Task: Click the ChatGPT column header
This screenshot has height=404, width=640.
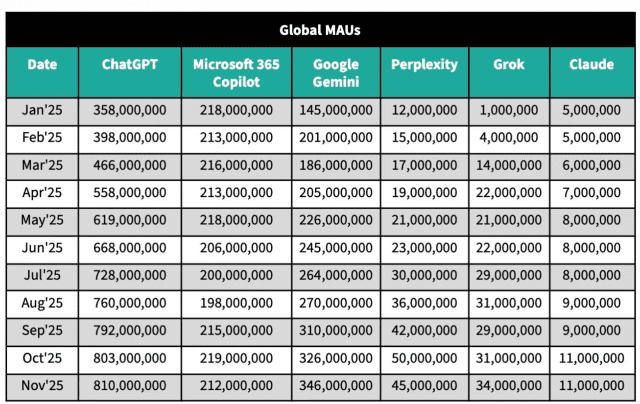Action: (x=129, y=64)
